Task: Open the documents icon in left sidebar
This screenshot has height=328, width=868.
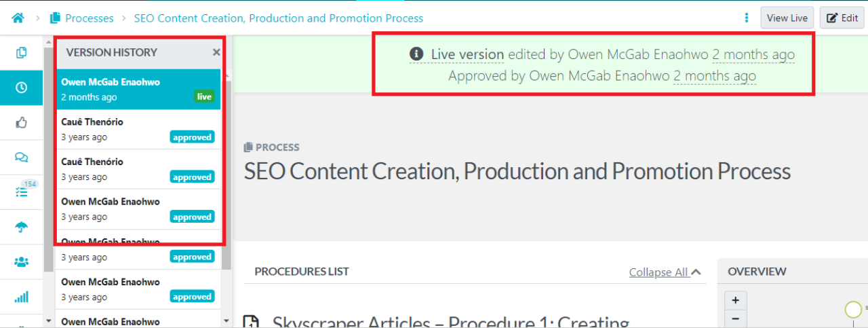Action: pos(22,53)
